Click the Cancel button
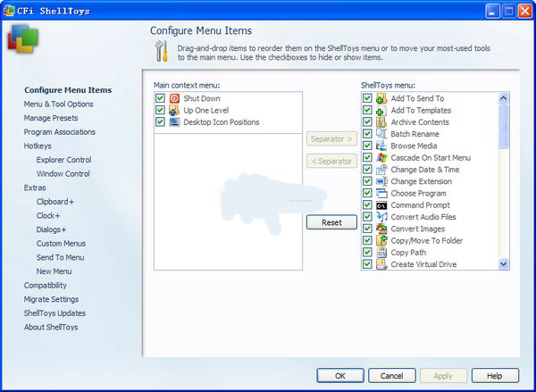 point(392,376)
